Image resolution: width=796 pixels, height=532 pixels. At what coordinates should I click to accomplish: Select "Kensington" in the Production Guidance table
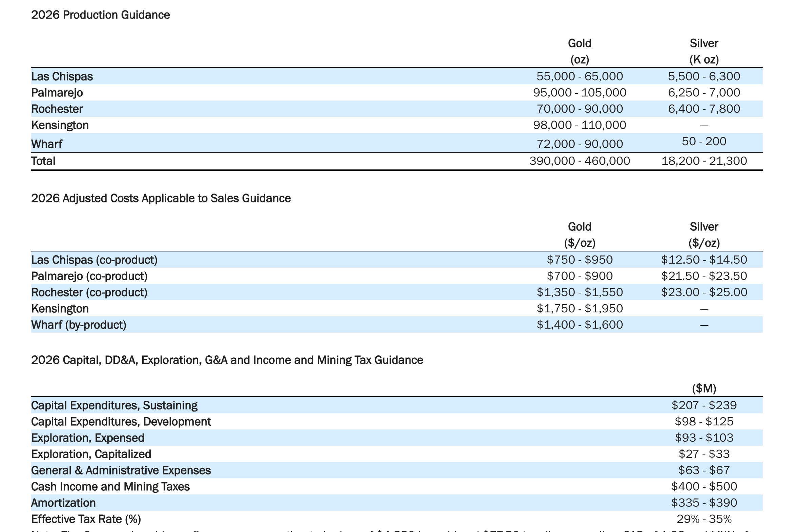coord(60,125)
